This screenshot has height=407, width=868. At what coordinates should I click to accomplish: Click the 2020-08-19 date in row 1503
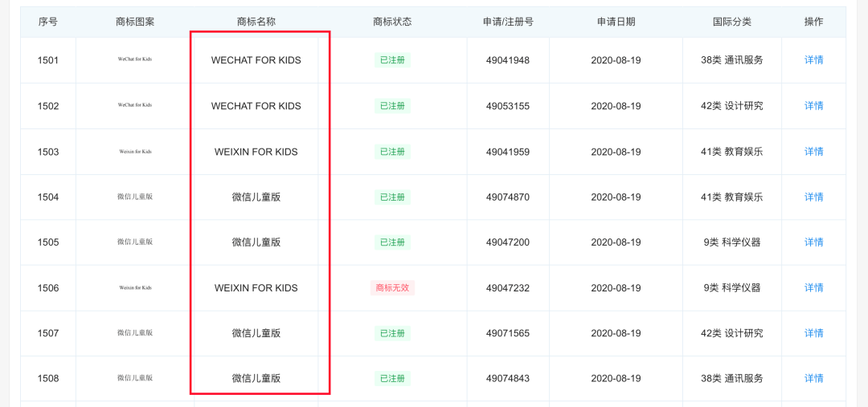point(616,152)
